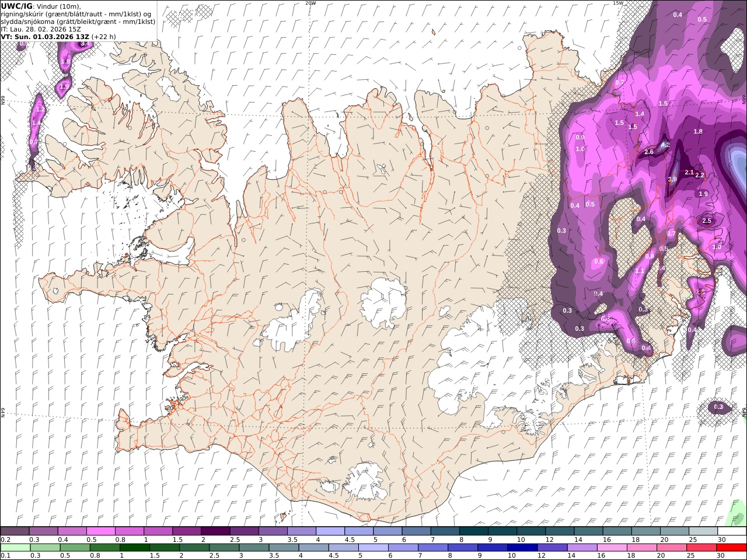Click the IT: Lau. 28. 02. 2026 15Z line
Image resolution: width=747 pixels, height=560 pixels.
41,29
